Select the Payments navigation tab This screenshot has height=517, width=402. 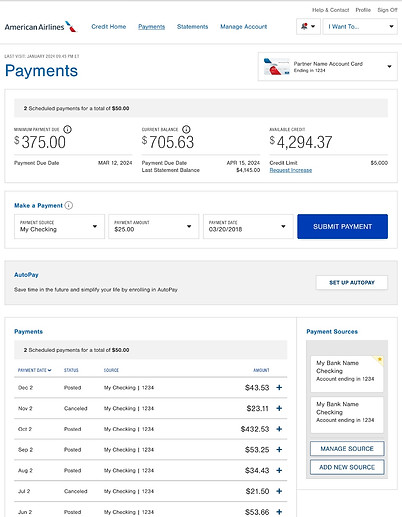(x=152, y=26)
